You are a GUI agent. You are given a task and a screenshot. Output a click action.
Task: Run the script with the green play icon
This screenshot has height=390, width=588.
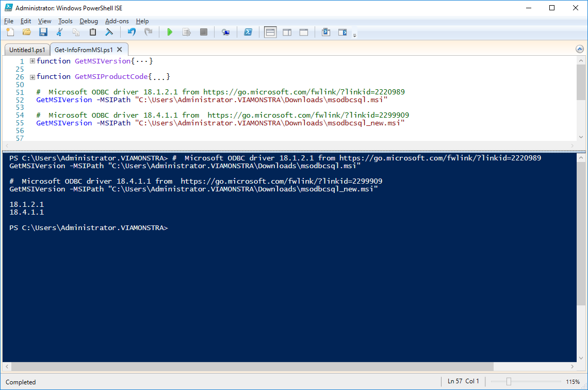(170, 32)
